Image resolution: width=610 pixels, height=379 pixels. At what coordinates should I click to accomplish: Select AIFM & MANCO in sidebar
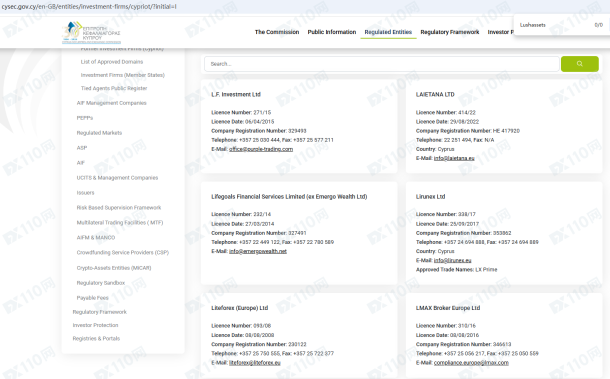coord(96,237)
